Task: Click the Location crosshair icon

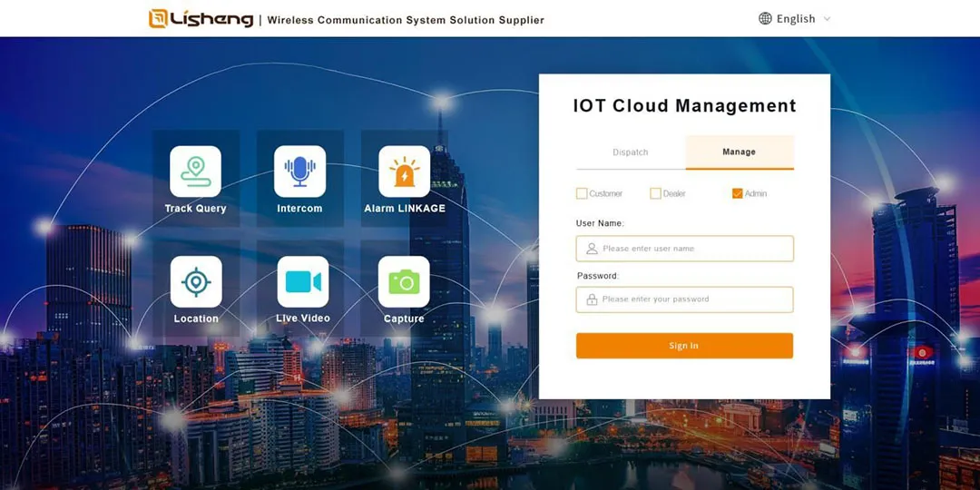Action: 196,282
